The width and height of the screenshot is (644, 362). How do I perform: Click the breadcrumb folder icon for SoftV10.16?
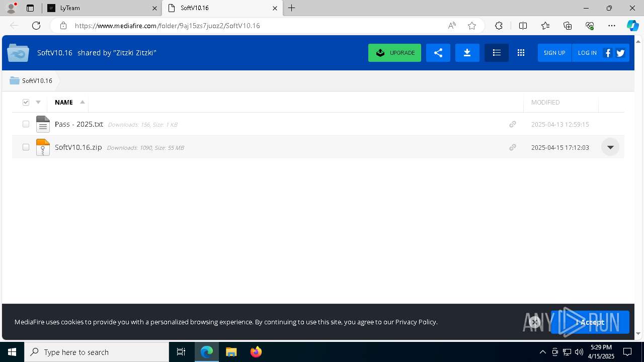pos(15,80)
